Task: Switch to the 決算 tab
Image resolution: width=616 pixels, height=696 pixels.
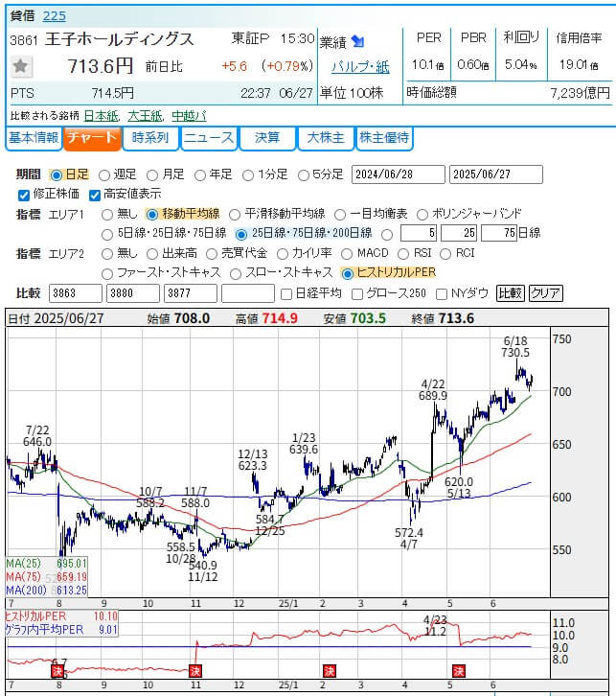Action: pyautogui.click(x=267, y=138)
